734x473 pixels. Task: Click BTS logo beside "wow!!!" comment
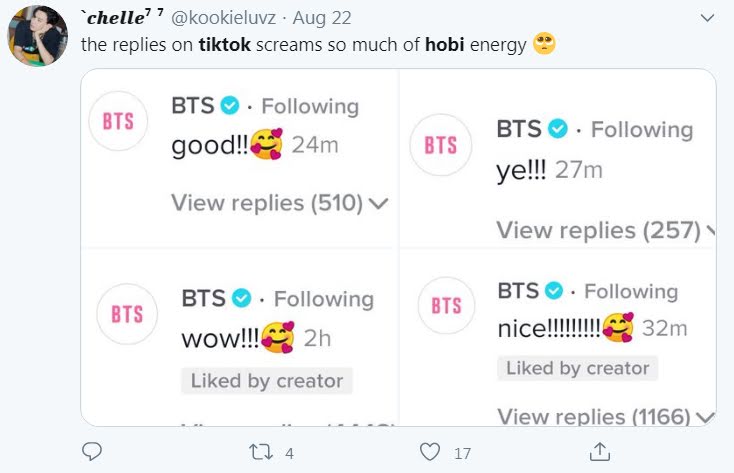pyautogui.click(x=127, y=313)
